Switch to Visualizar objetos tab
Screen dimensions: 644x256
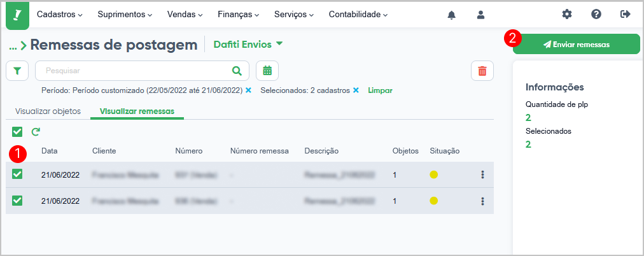point(48,111)
